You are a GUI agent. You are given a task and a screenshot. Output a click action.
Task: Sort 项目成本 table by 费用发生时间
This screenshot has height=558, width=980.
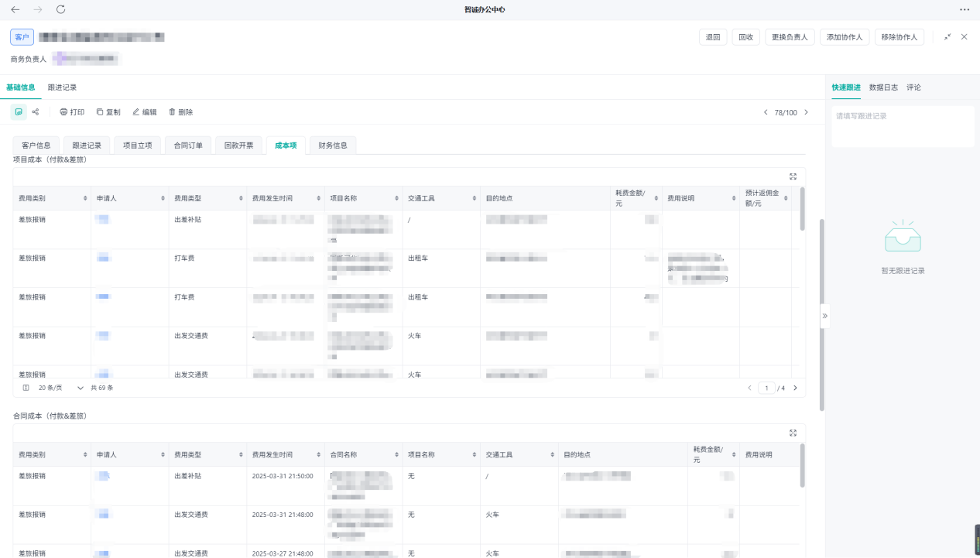(x=318, y=198)
